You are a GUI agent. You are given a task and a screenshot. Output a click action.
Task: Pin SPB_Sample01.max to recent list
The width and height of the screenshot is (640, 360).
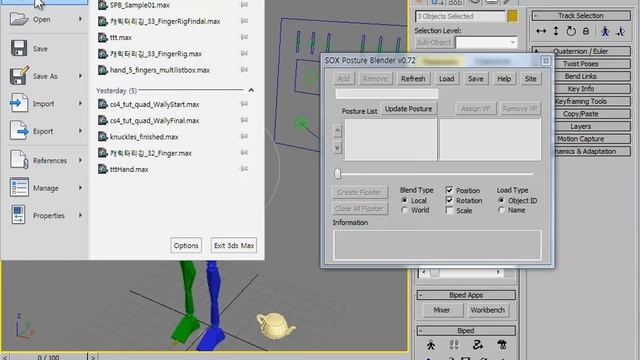pos(244,5)
